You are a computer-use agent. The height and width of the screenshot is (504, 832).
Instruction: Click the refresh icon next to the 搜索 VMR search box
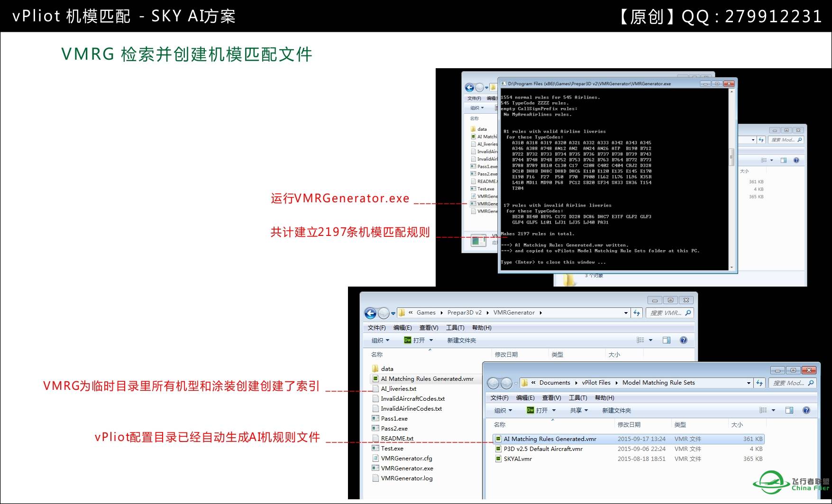pyautogui.click(x=637, y=313)
